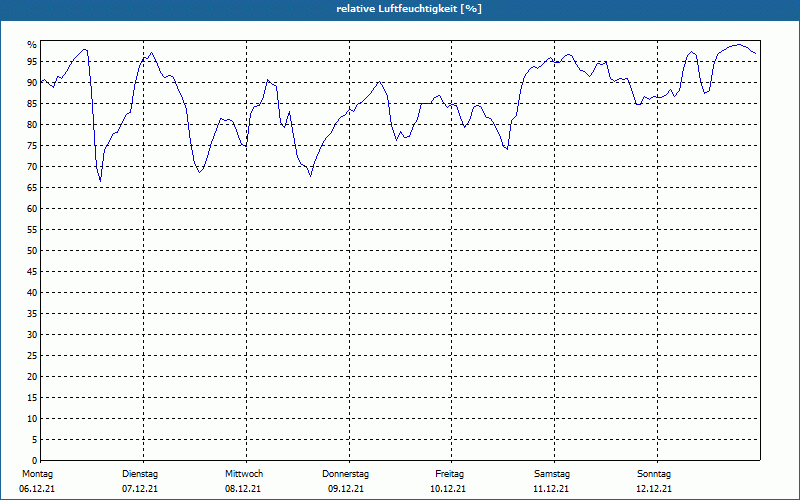
Task: Click the Dienstag day label
Action: 140,474
